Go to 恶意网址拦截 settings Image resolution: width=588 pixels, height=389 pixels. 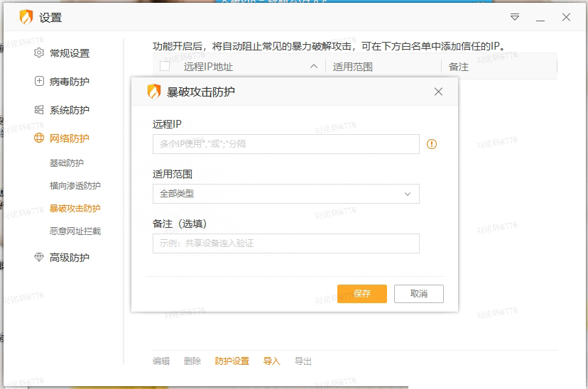click(x=75, y=231)
